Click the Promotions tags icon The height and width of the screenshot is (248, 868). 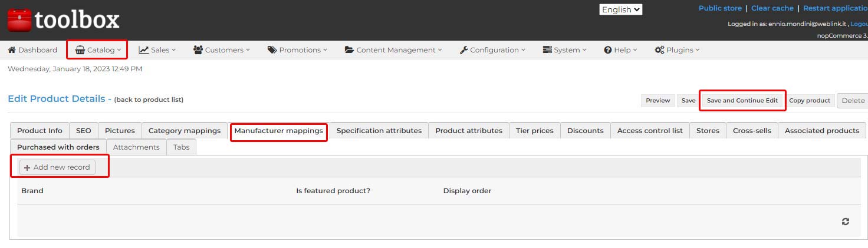272,50
